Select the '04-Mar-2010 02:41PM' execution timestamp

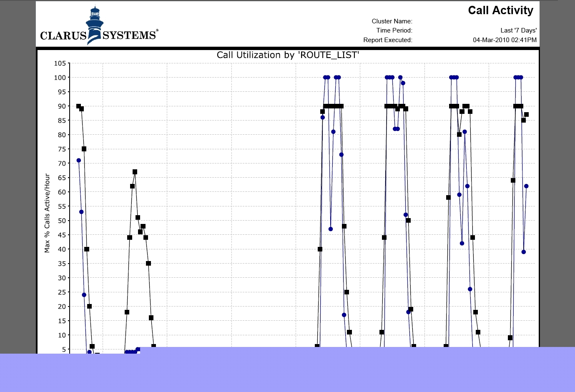(x=505, y=40)
